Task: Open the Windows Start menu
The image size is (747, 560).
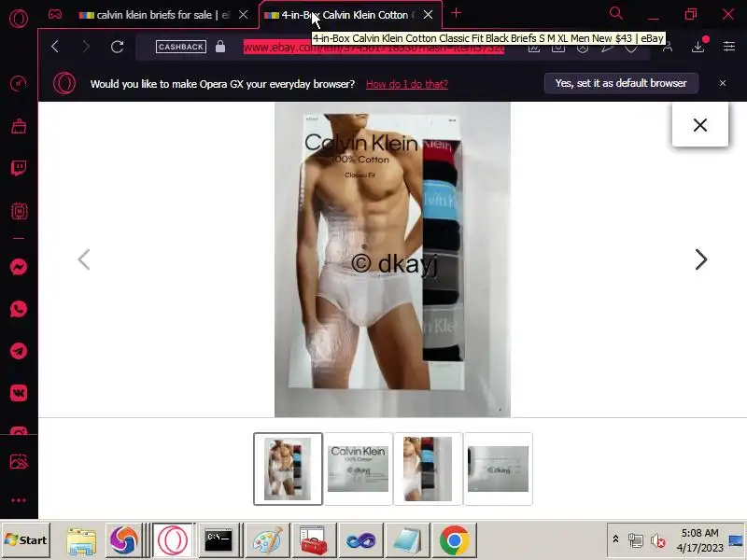Action: [x=26, y=540]
